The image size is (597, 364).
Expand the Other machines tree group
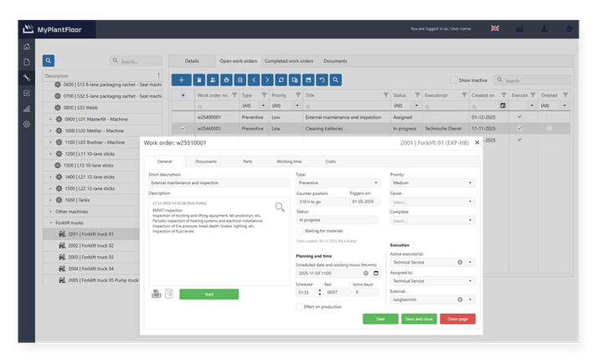coord(50,212)
